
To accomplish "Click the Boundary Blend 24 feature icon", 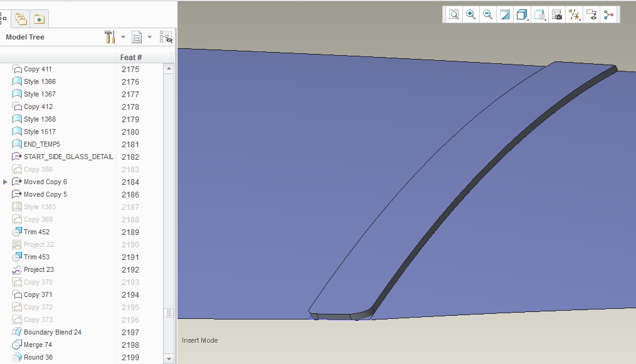I will [x=17, y=333].
